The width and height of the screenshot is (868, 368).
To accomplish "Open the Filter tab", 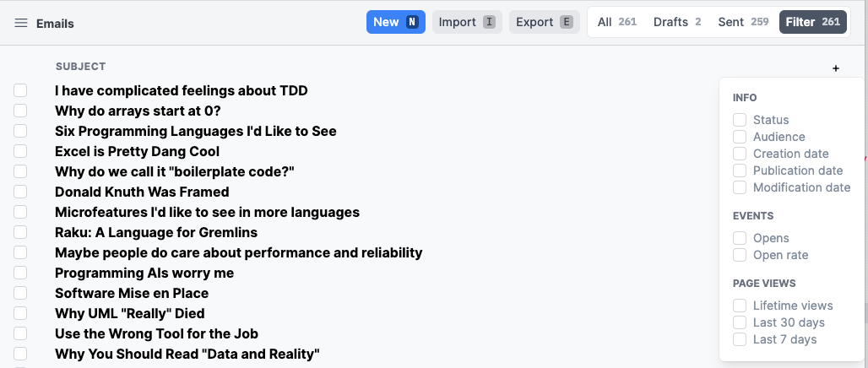I will click(x=812, y=22).
